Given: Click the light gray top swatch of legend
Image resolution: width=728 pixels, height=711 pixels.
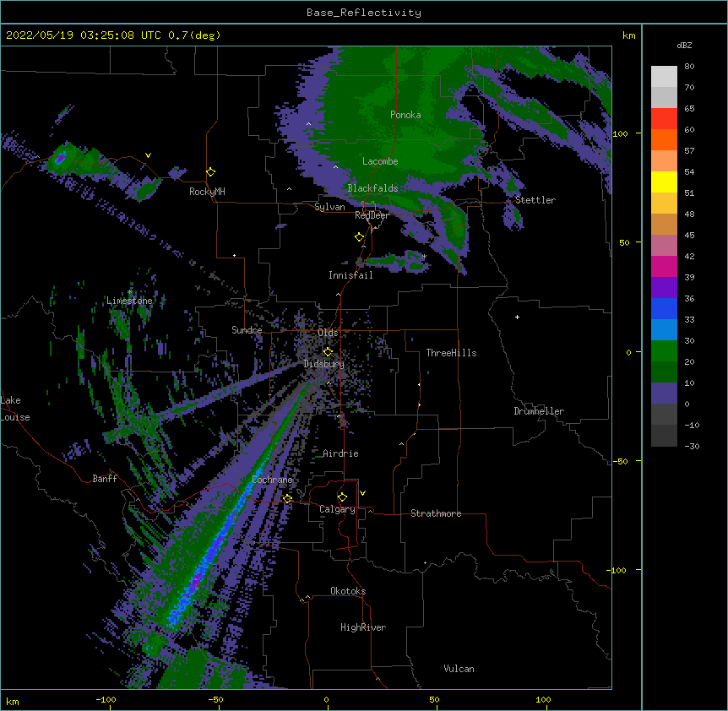Looking at the screenshot, I should pyautogui.click(x=664, y=77).
